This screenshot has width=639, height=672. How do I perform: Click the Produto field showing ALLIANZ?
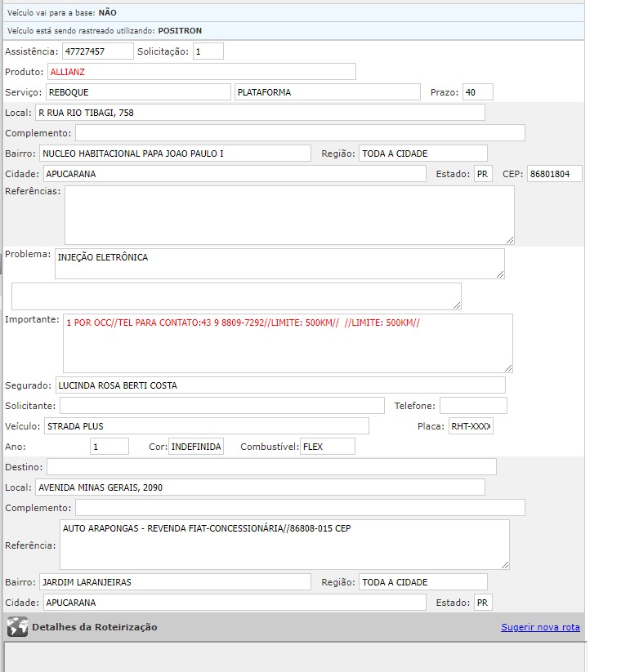[201, 72]
